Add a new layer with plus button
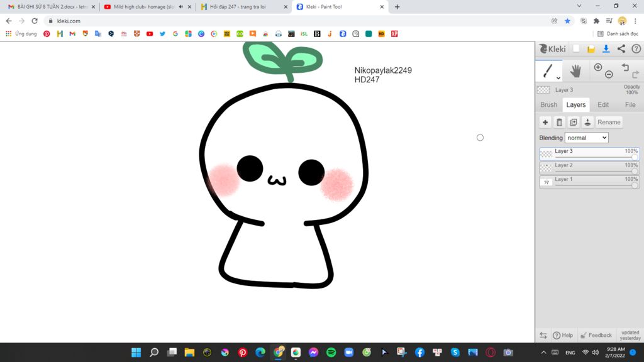The width and height of the screenshot is (644, 362). (x=545, y=123)
